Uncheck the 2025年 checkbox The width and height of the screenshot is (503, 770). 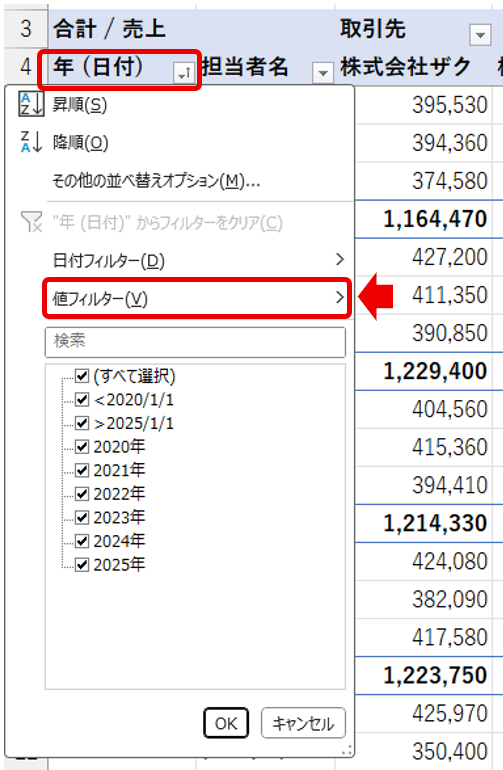coord(82,565)
